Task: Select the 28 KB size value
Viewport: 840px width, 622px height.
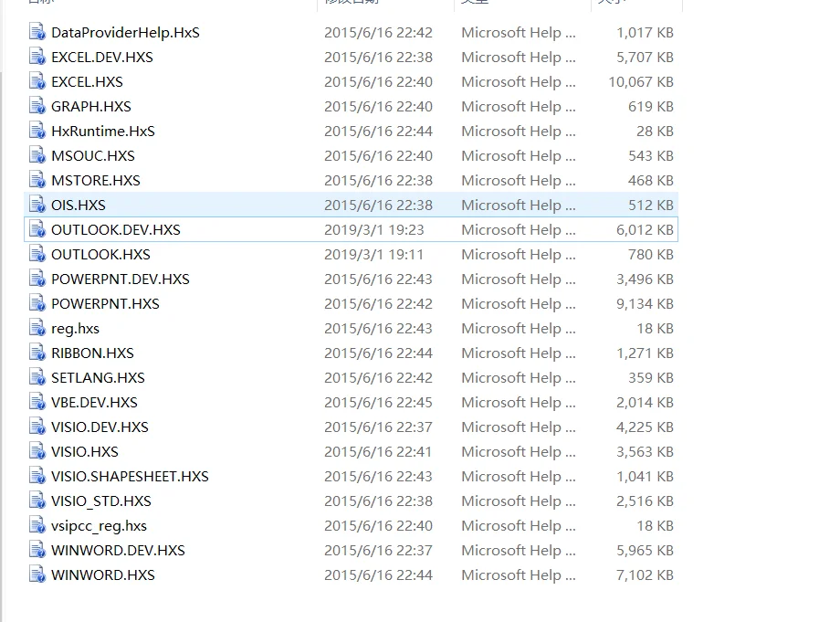Action: [x=655, y=132]
